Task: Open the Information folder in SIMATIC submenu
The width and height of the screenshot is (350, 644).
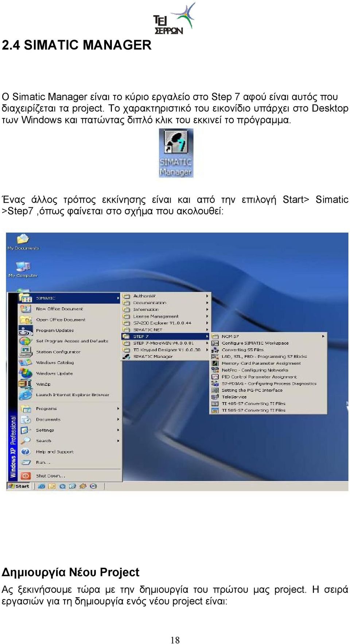Action: (166, 310)
